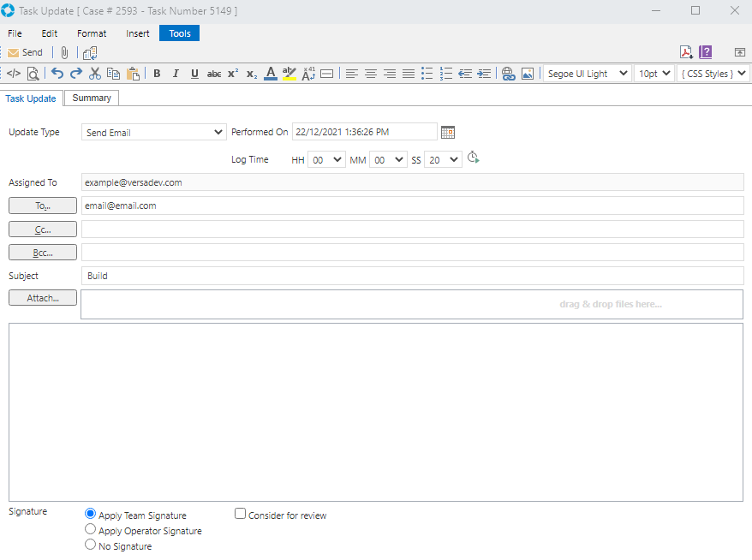The image size is (752, 560).
Task: Select Apply Operator Signature option
Action: 90,528
